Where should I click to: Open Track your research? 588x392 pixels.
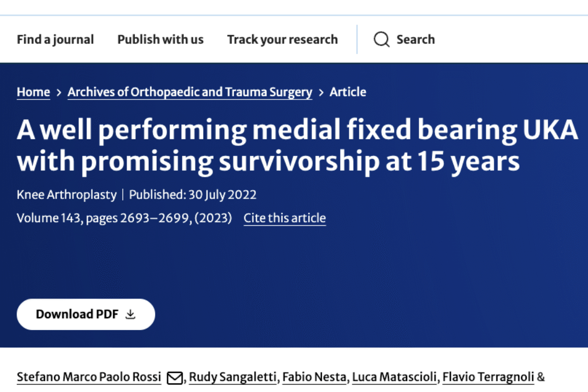[282, 39]
